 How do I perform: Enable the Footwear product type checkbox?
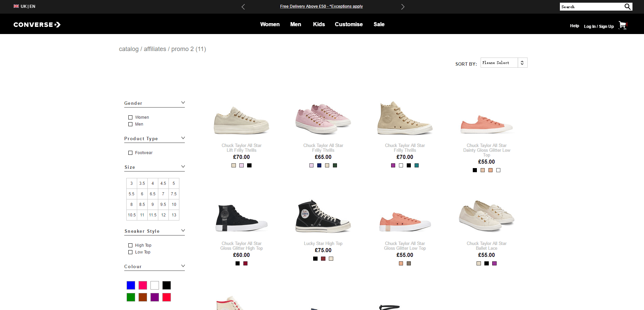pyautogui.click(x=130, y=153)
